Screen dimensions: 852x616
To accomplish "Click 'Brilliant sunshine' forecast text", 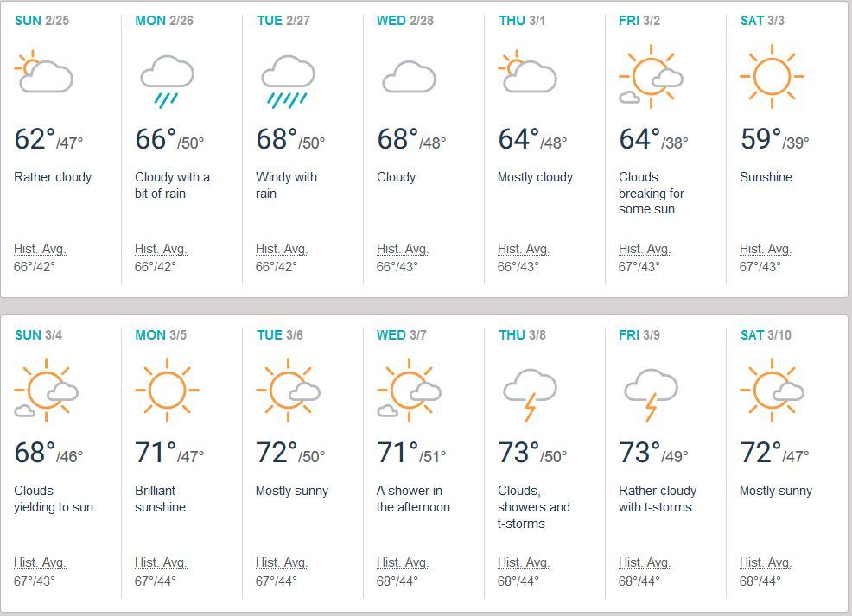I will (161, 499).
